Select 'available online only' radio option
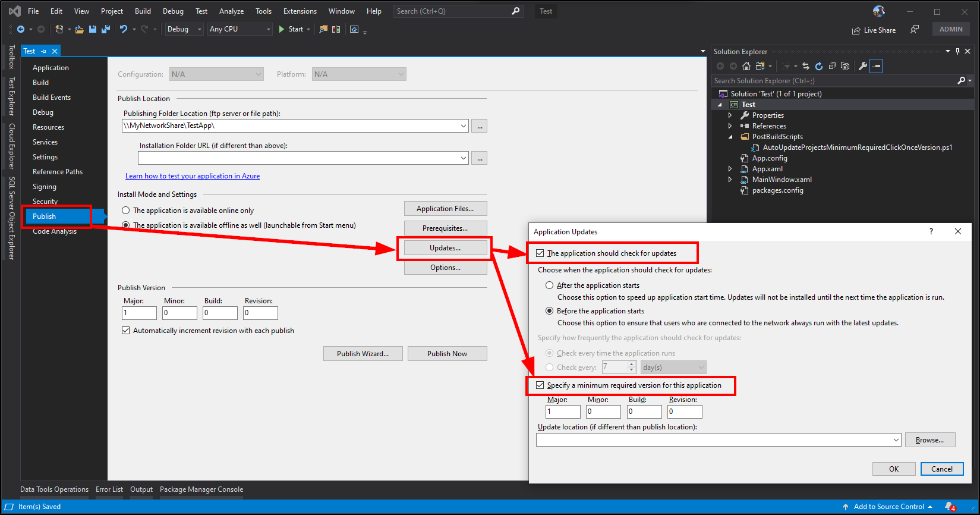Screen dimensions: 980x515 tap(126, 211)
